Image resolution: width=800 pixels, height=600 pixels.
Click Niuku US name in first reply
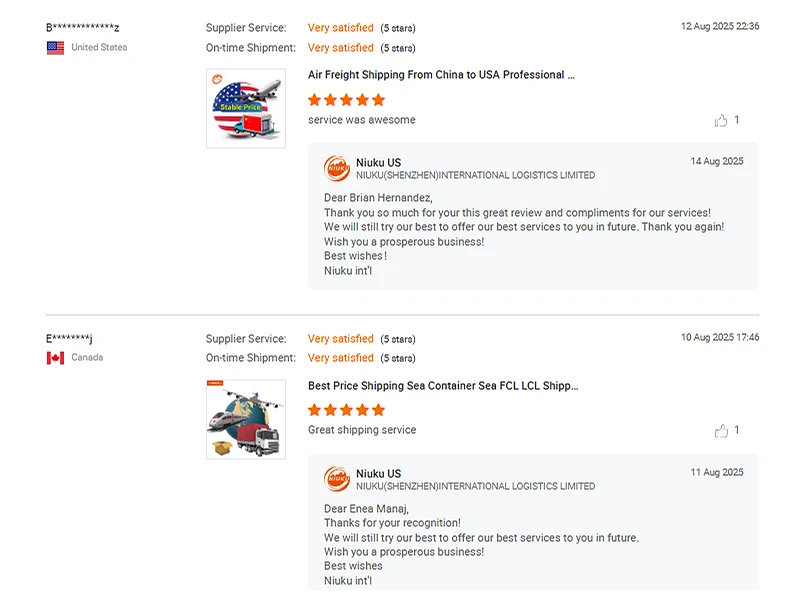pyautogui.click(x=378, y=162)
